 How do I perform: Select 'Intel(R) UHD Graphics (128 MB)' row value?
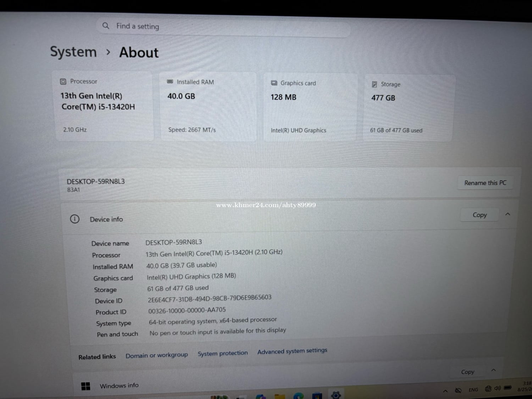[191, 276]
